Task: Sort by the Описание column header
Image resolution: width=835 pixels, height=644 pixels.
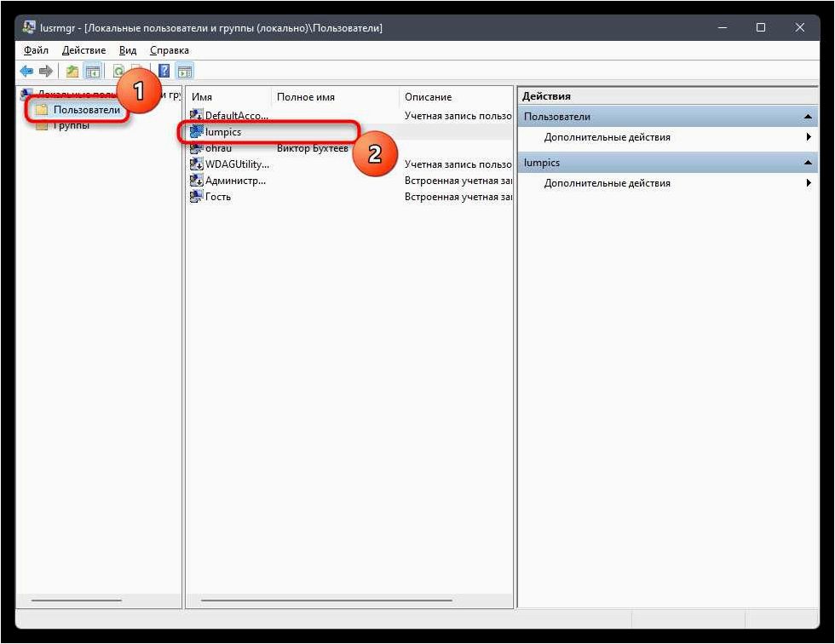Action: [455, 97]
